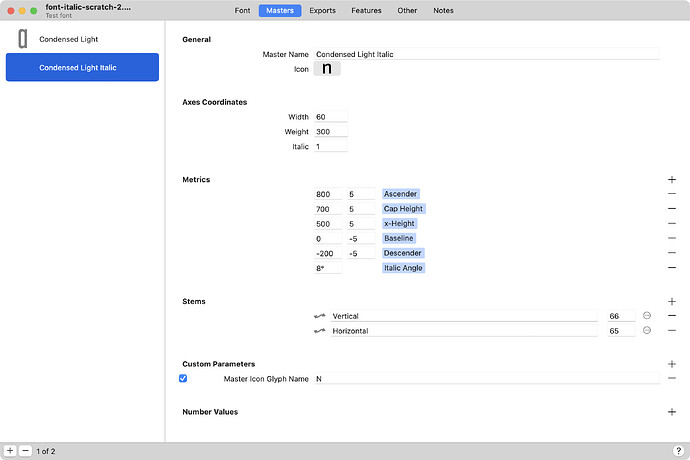Open Horizontal stem options circle button
The height and width of the screenshot is (460, 690).
click(x=647, y=331)
